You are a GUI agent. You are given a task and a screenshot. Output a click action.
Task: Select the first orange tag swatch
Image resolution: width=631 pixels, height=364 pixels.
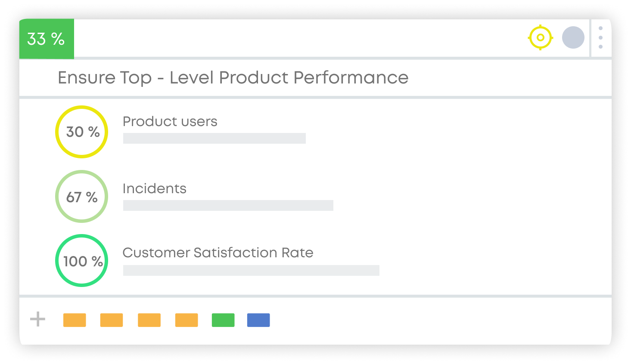click(75, 320)
